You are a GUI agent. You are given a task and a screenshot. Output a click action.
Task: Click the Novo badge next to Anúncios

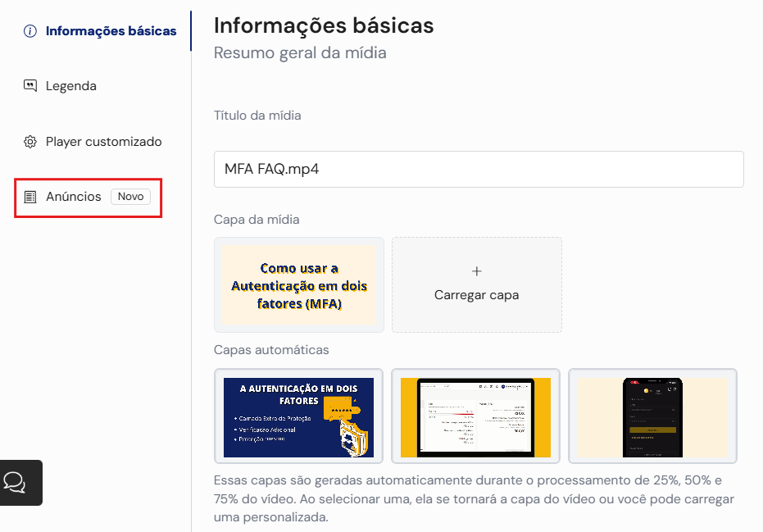pos(130,197)
